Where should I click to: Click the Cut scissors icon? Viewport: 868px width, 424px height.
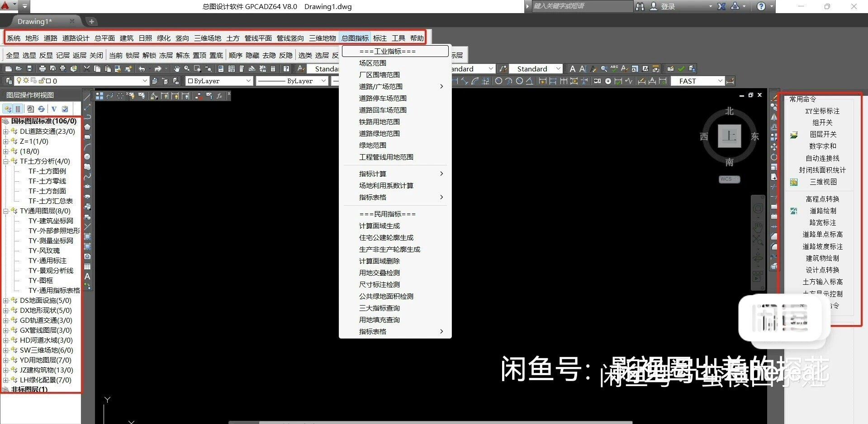point(86,69)
